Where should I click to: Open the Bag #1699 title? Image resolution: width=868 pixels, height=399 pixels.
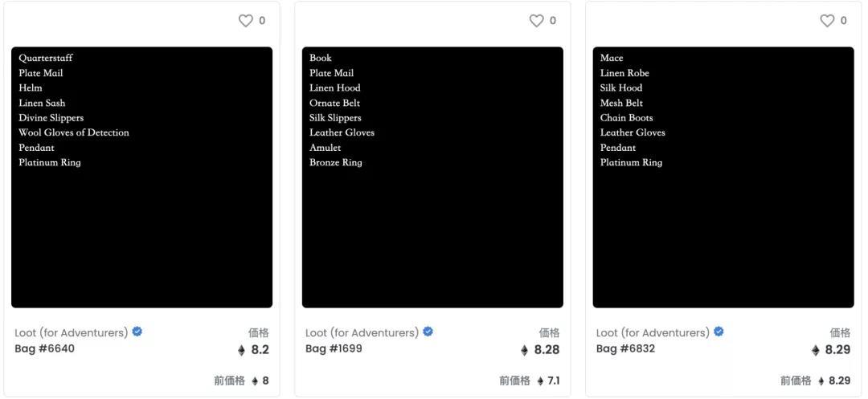pos(334,348)
